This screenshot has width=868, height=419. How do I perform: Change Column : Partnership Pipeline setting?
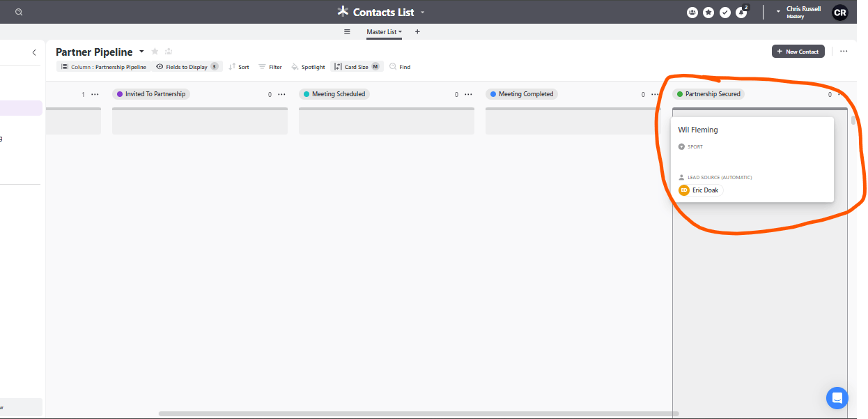(103, 67)
